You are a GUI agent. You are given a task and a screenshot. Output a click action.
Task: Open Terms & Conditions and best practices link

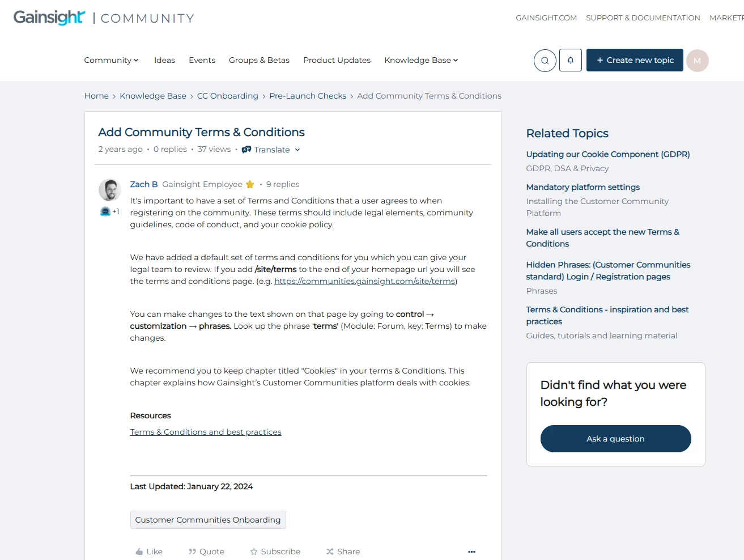(206, 432)
